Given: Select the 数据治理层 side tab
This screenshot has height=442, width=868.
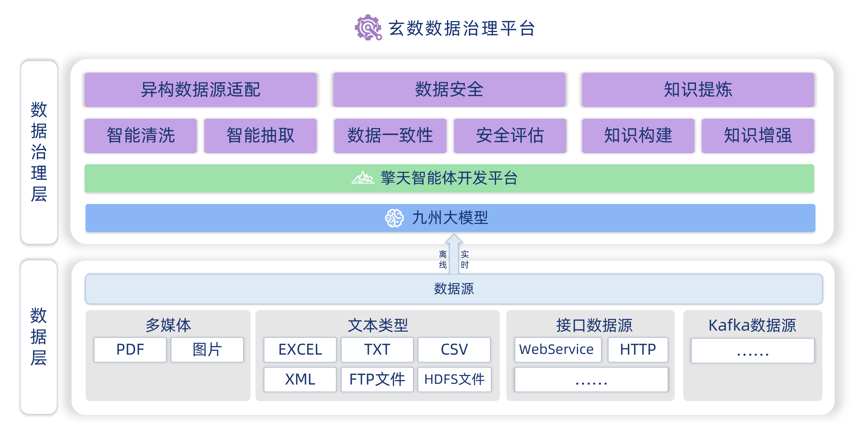Looking at the screenshot, I should 39,152.
